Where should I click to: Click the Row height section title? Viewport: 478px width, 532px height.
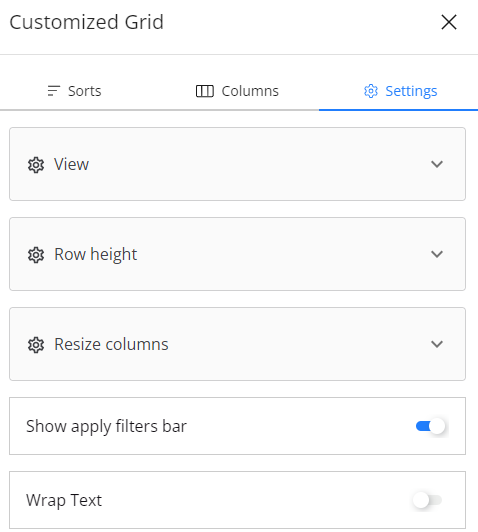(96, 254)
